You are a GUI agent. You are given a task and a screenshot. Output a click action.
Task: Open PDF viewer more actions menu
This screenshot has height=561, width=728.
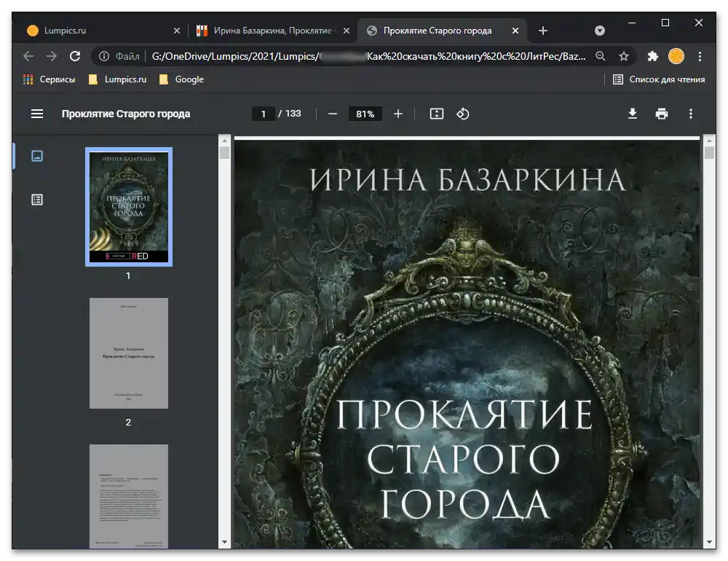click(691, 114)
